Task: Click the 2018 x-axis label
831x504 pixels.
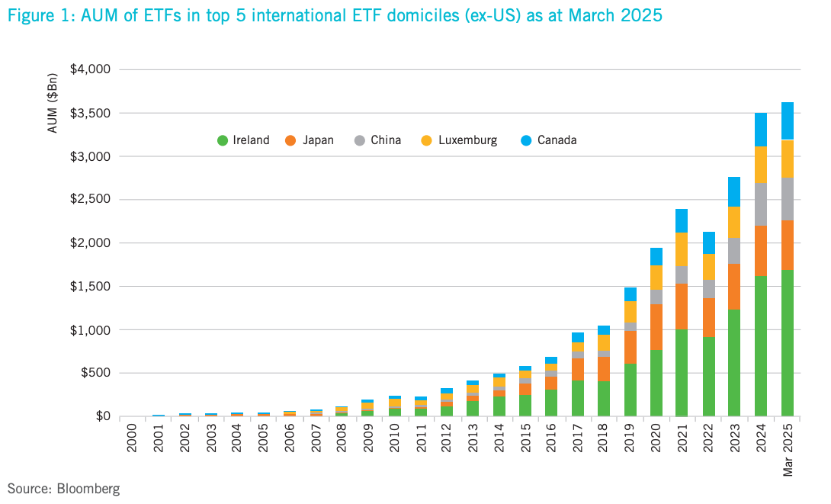Action: (x=603, y=438)
